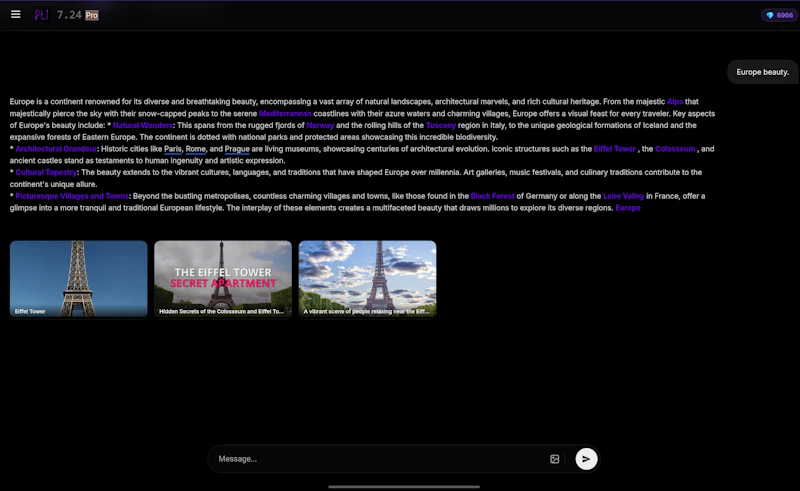Open the Secret Apartment video thumbnail

click(223, 279)
